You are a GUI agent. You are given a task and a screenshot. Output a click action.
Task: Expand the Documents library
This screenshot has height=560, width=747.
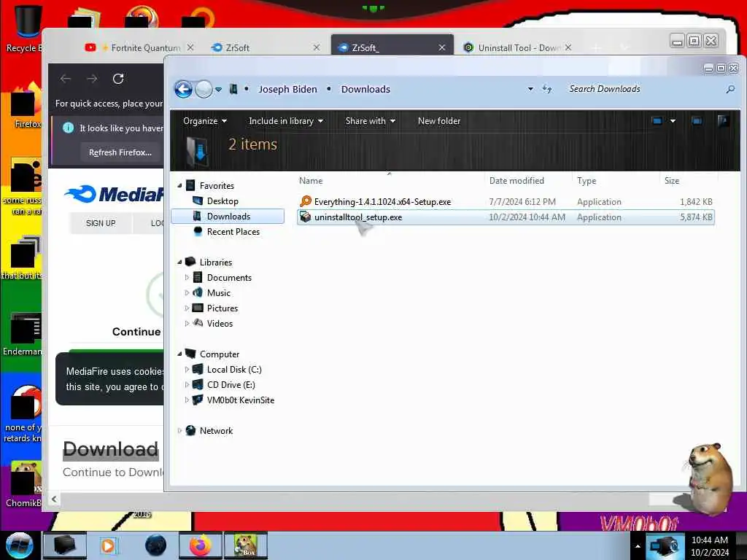coord(187,277)
